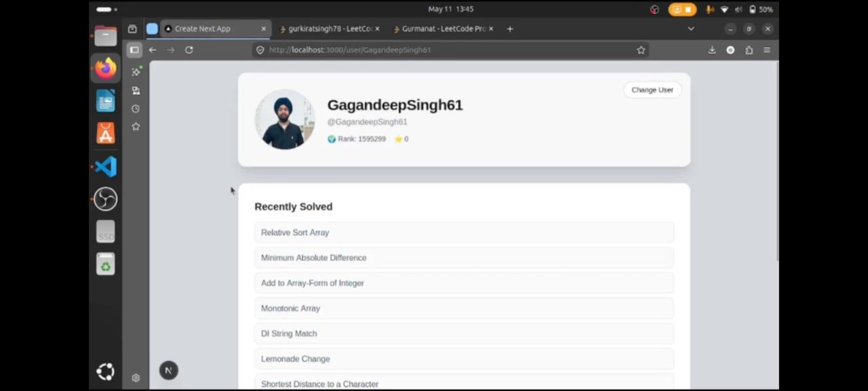Select Minimum Absolute Difference problem row

(x=464, y=258)
